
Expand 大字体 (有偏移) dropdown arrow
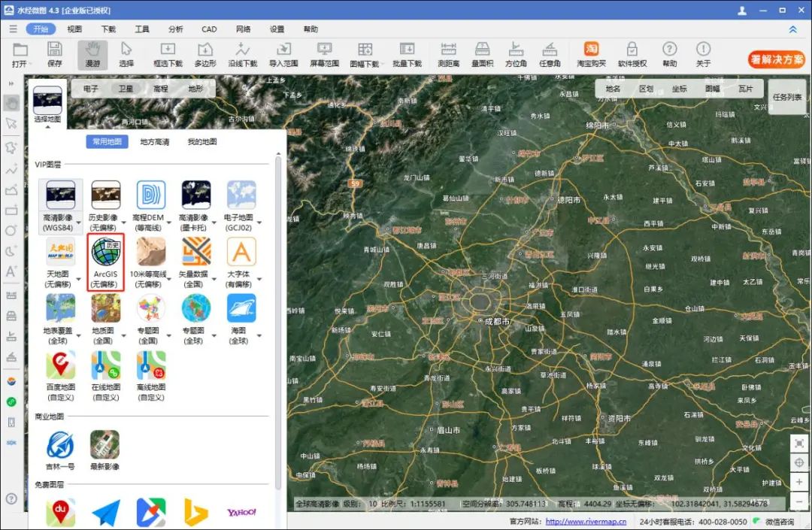coord(259,280)
